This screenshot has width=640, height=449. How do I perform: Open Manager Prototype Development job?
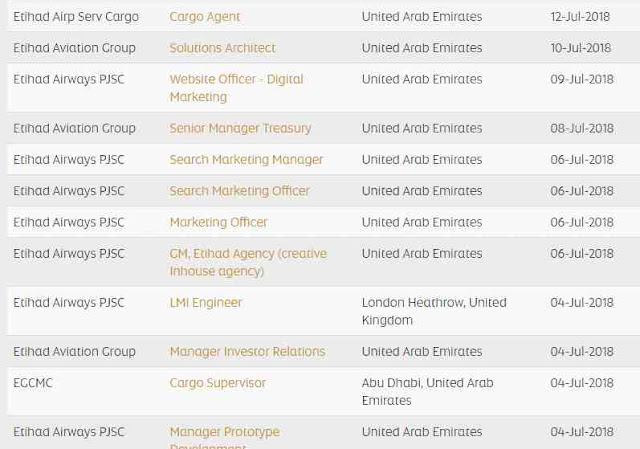224,432
